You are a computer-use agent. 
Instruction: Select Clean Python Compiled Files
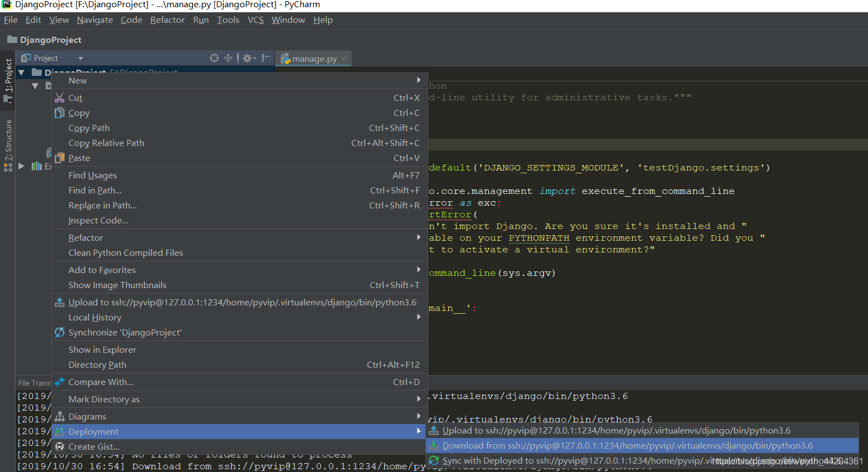(239, 253)
